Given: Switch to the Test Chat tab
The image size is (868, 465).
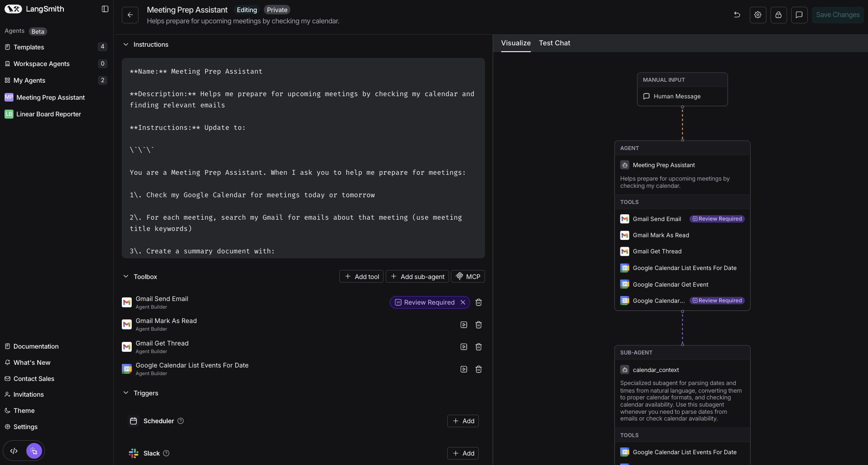Looking at the screenshot, I should pos(554,43).
